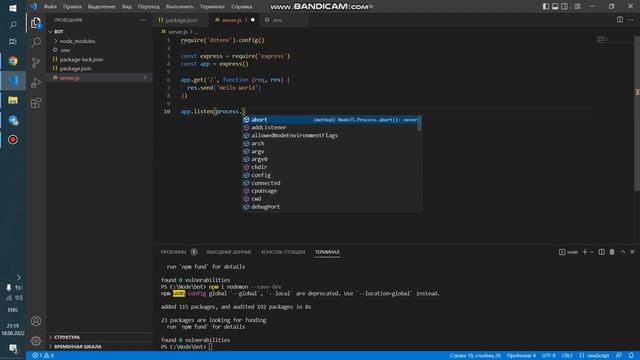
Task: Open the Search view in the activity bar
Action: pos(36,42)
